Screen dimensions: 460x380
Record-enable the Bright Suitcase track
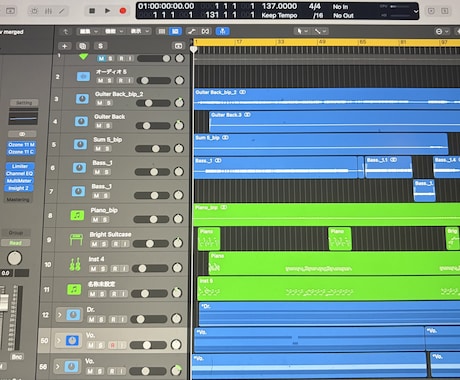tap(115, 244)
